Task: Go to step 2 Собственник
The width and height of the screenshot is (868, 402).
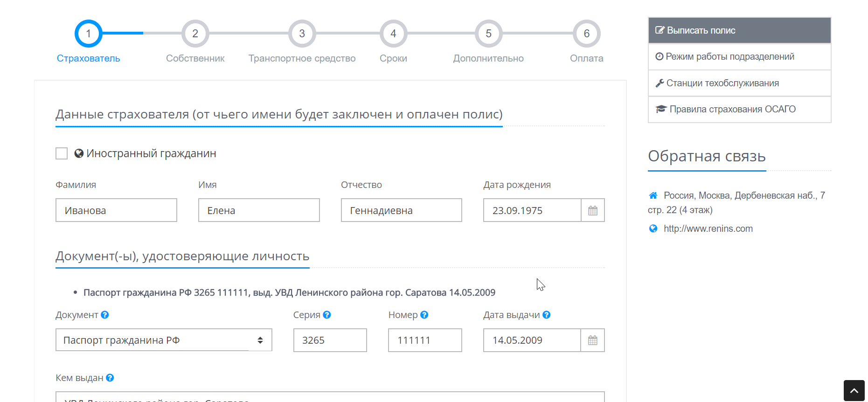Action: coord(195,34)
